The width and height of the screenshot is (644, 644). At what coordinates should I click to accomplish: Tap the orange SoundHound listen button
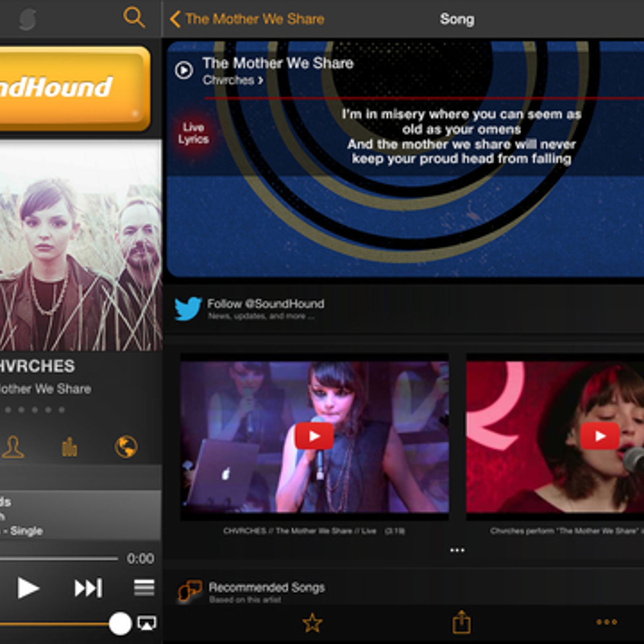(x=75, y=88)
